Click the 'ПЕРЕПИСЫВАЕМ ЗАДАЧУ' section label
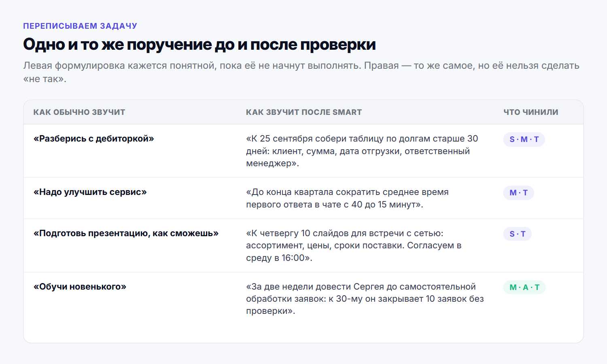Viewport: 607px width, 364px height. coord(80,26)
